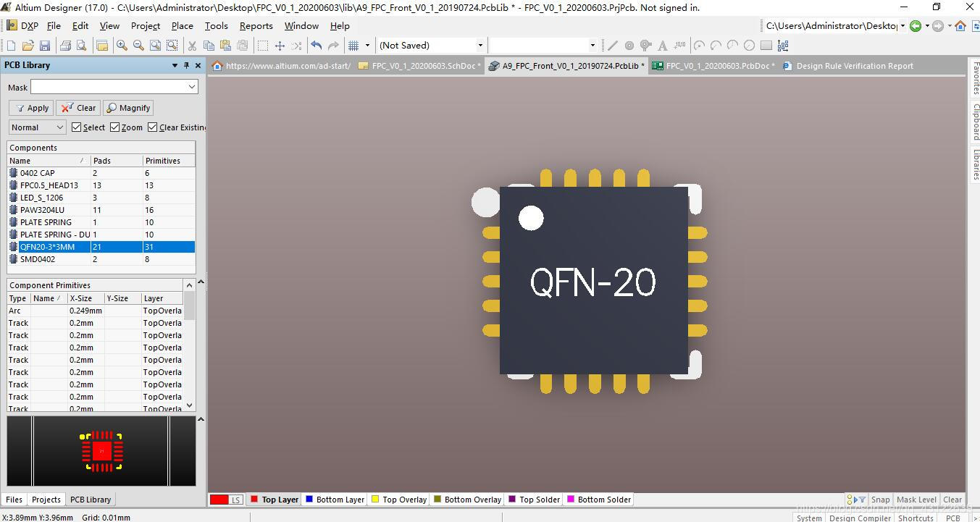This screenshot has height=522, width=980.
Task: Select Bottom Layer blue swatch tab
Action: (x=334, y=500)
